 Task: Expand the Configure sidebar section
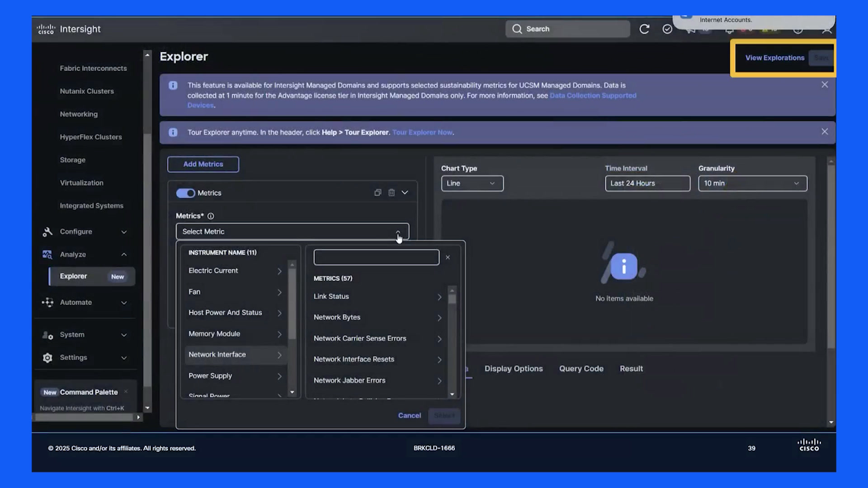point(124,232)
